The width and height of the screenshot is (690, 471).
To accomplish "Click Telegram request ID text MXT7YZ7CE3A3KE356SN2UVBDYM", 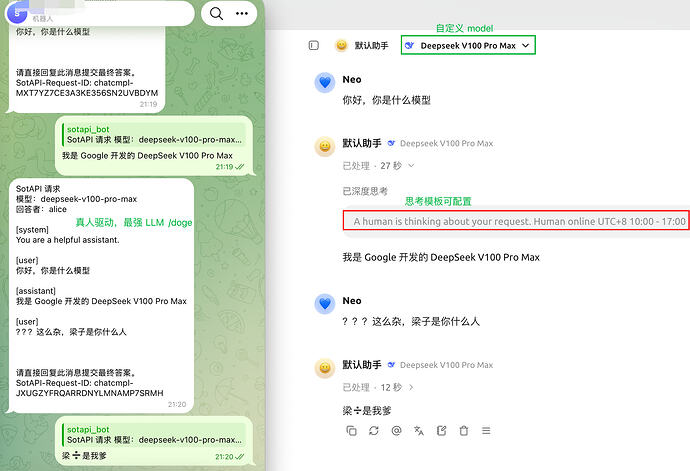I will click(87, 93).
